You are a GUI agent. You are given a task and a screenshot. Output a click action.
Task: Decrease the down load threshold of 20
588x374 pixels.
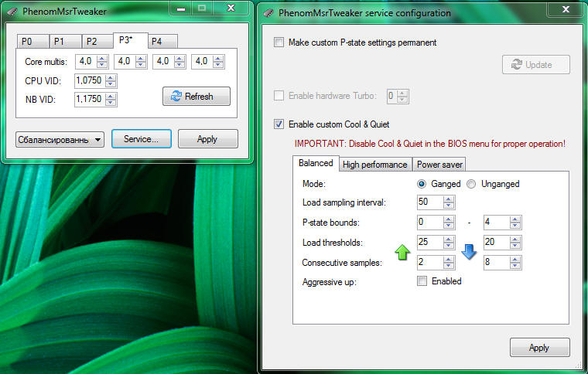tap(515, 246)
